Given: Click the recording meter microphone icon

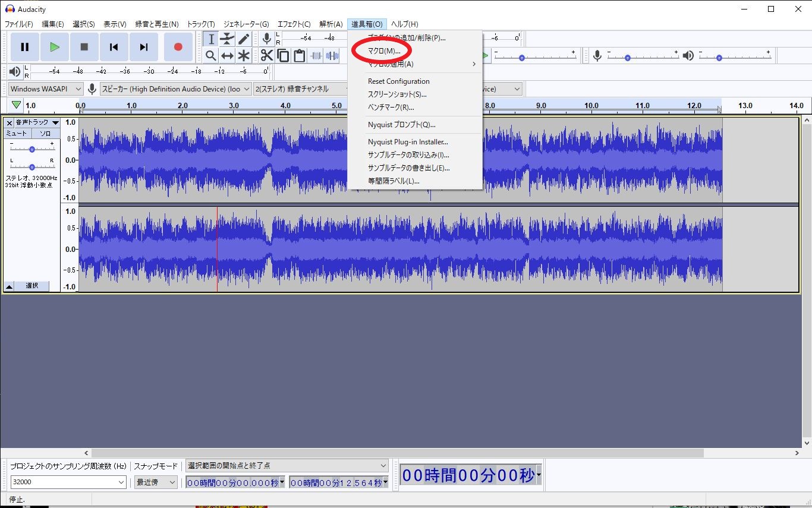Looking at the screenshot, I should (267, 39).
